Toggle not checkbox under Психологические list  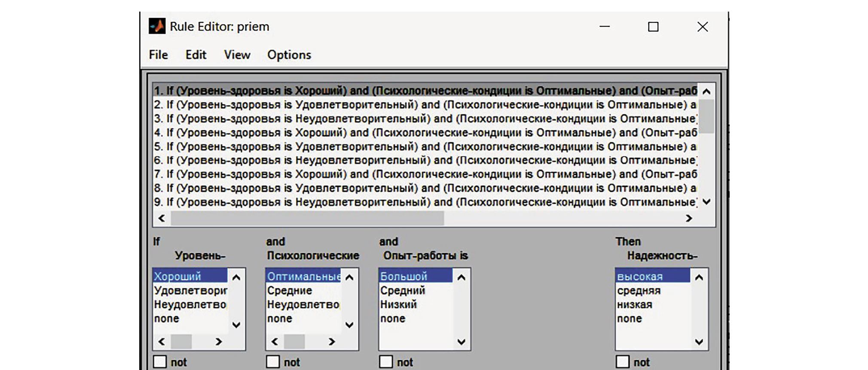click(x=273, y=361)
